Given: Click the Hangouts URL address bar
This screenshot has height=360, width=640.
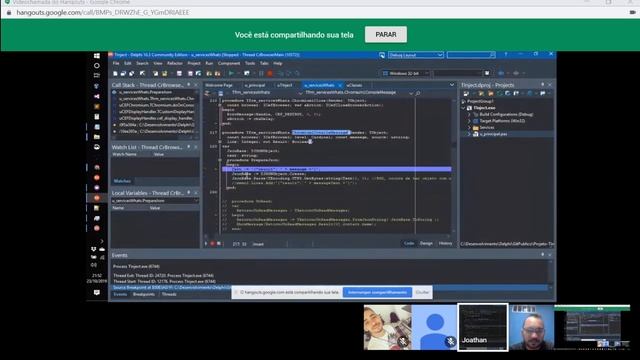Looking at the screenshot, I should point(102,13).
